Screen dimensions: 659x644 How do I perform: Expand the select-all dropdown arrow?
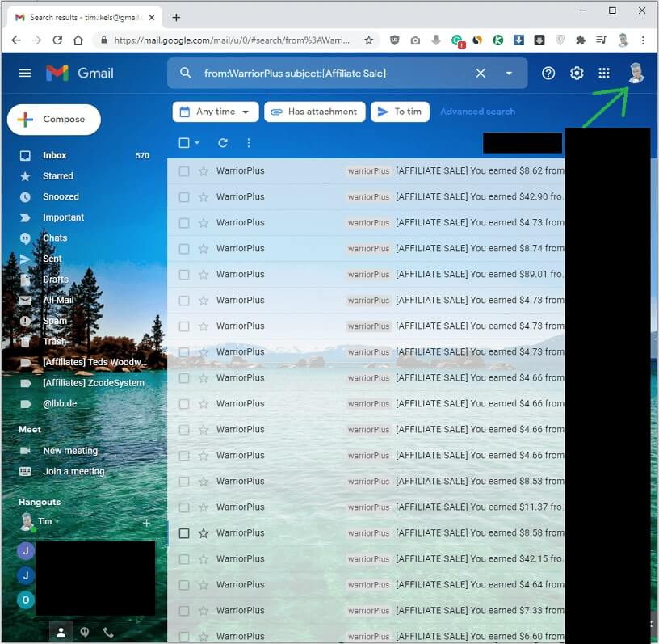[197, 143]
